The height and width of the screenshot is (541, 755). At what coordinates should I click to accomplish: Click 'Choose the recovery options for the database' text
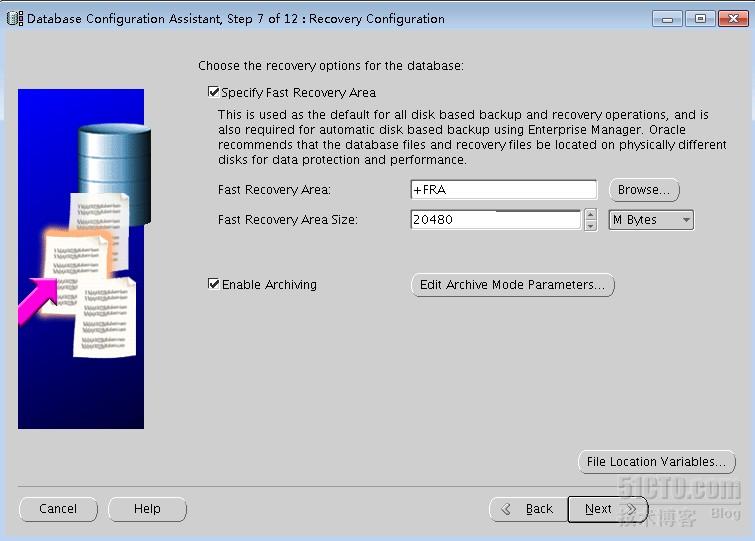click(x=331, y=65)
